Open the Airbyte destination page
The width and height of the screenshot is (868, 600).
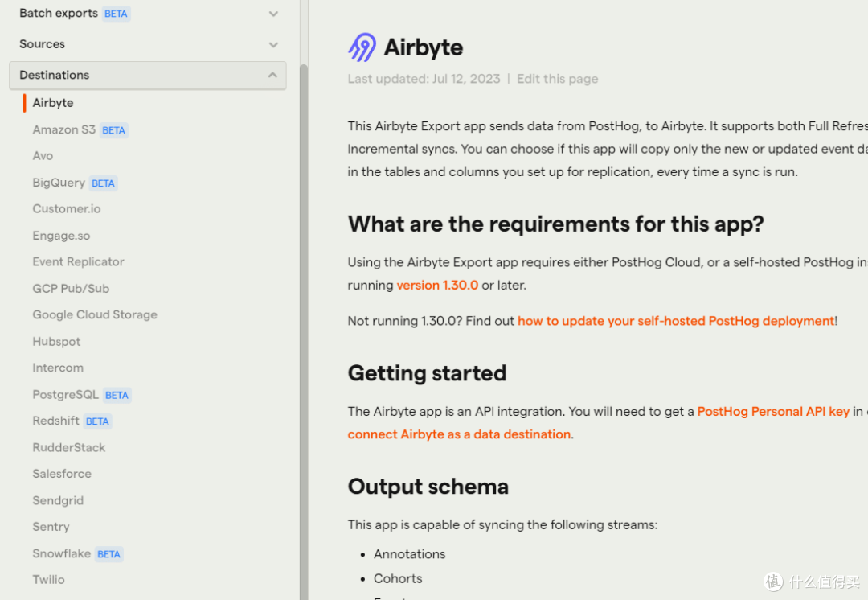coord(53,102)
